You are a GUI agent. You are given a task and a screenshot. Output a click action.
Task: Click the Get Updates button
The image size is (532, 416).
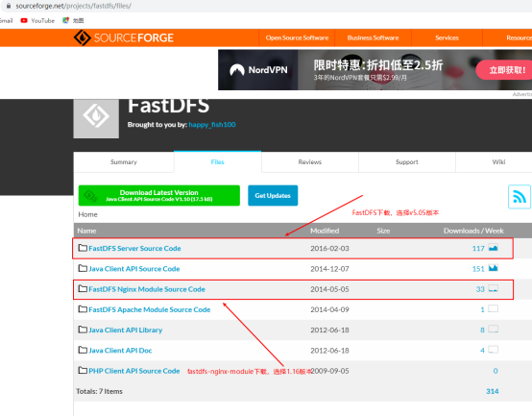pyautogui.click(x=273, y=195)
